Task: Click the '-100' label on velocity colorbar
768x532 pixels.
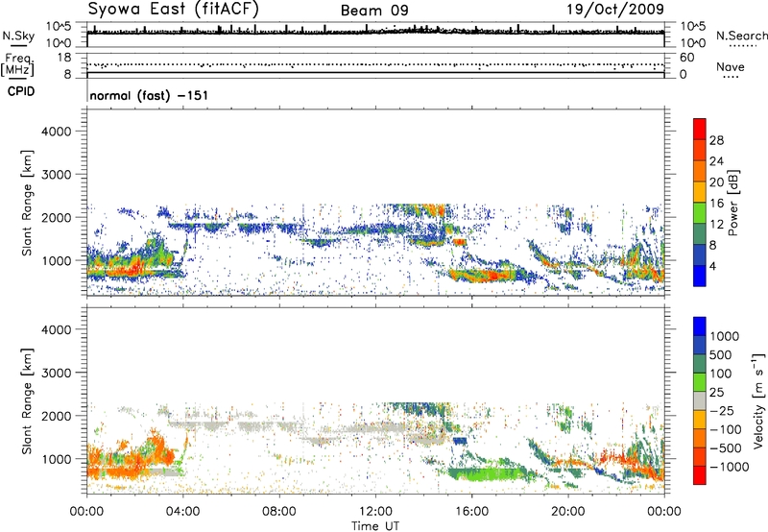Action: pyautogui.click(x=725, y=429)
